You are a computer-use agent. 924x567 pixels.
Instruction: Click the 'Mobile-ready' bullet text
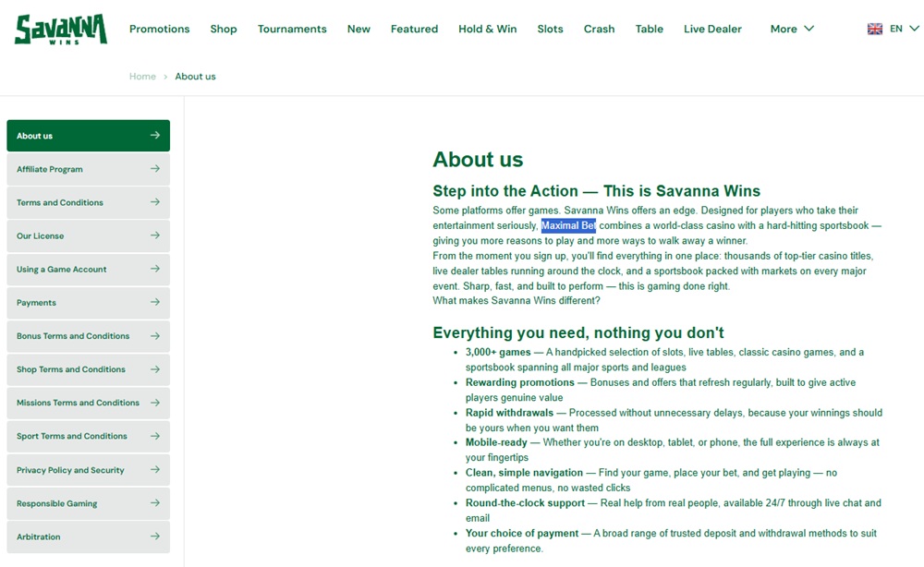click(x=496, y=442)
